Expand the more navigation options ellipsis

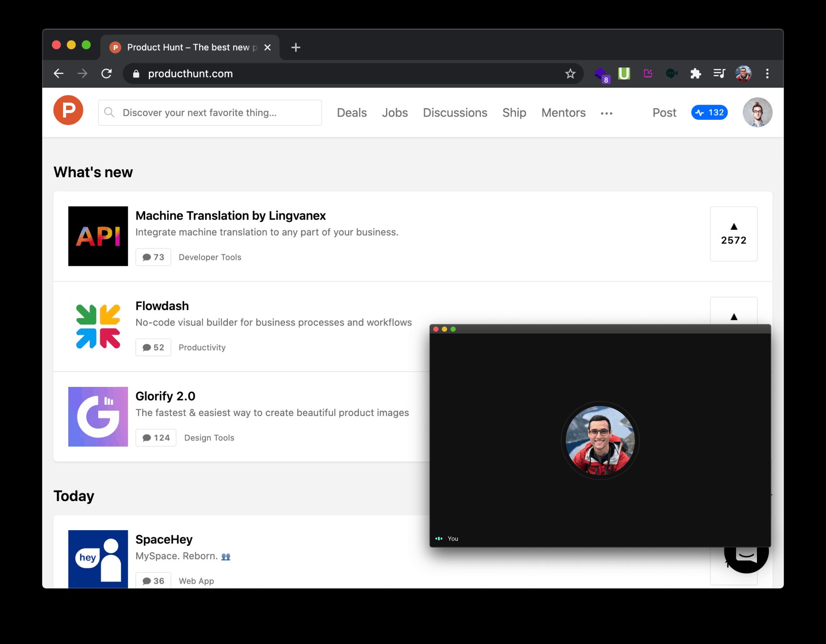[x=606, y=114]
